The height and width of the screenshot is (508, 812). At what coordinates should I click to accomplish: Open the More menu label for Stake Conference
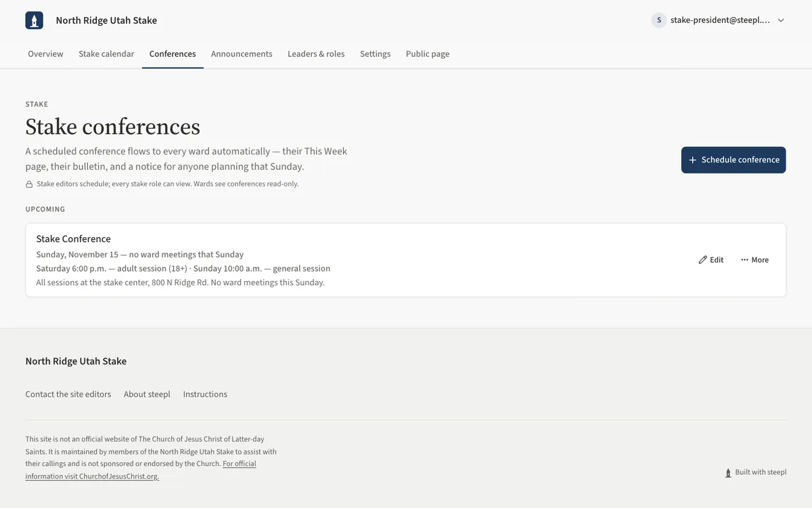(x=760, y=260)
